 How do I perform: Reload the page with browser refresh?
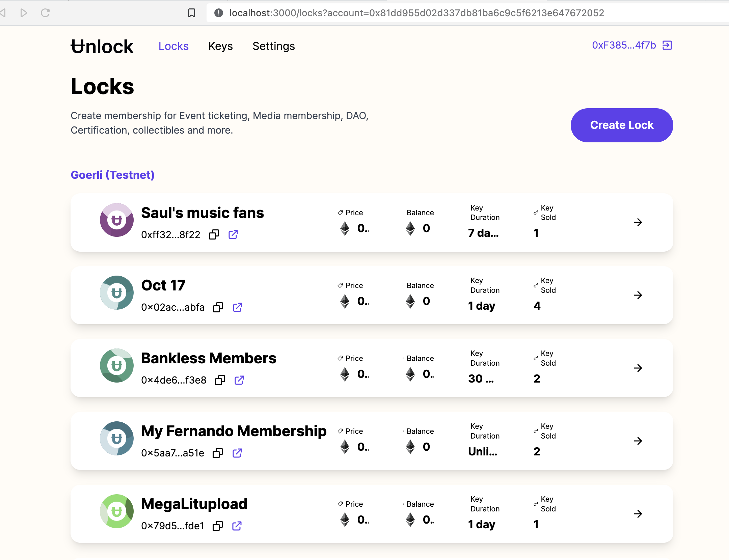[45, 13]
